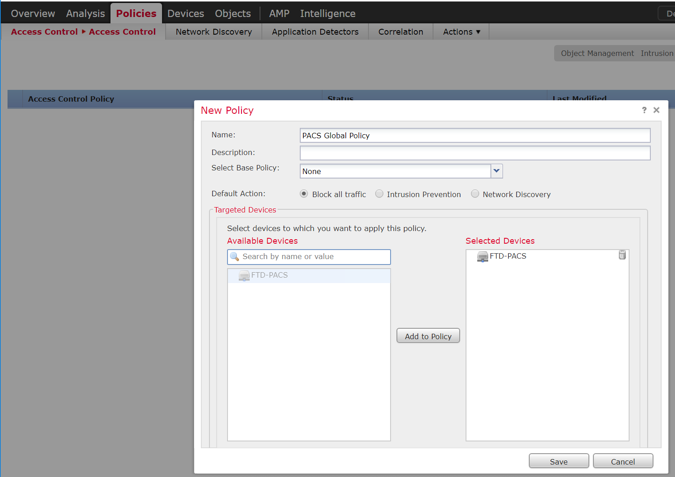
Task: Open the Analysis menu tab
Action: pos(85,13)
